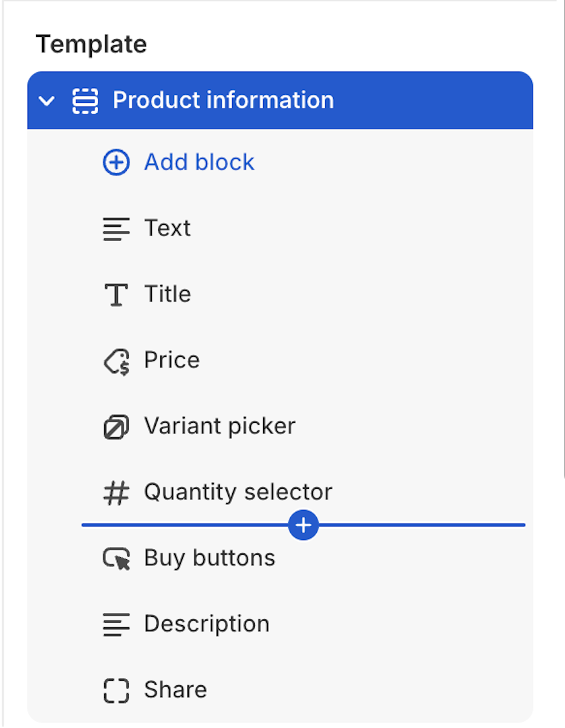Click the Share block icon
The height and width of the screenshot is (728, 565).
[x=116, y=690]
